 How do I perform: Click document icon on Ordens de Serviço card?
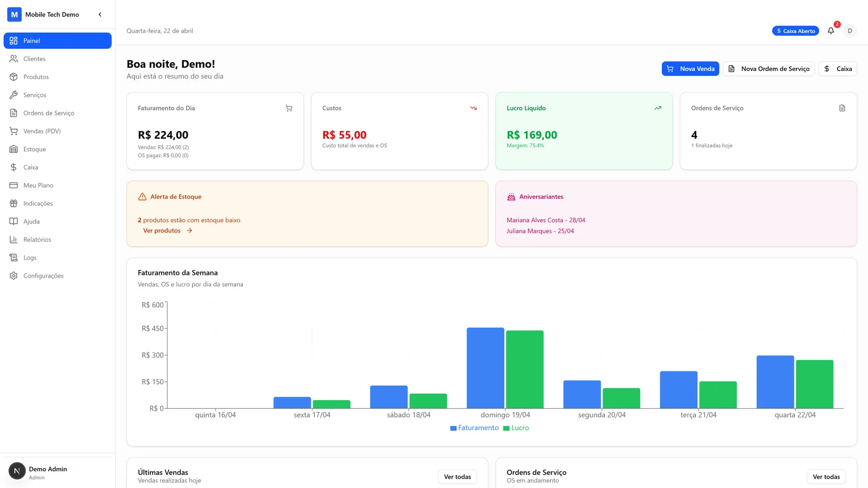tap(842, 108)
